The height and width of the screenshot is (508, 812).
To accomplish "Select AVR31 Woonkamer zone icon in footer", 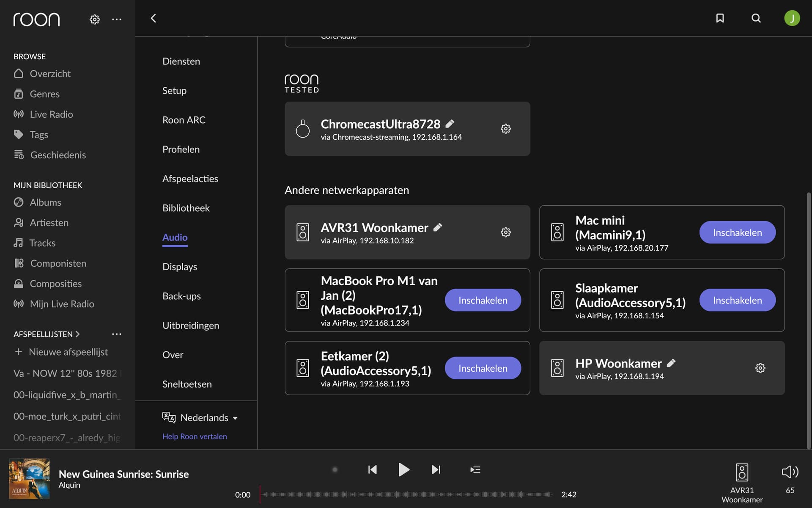I will [742, 472].
